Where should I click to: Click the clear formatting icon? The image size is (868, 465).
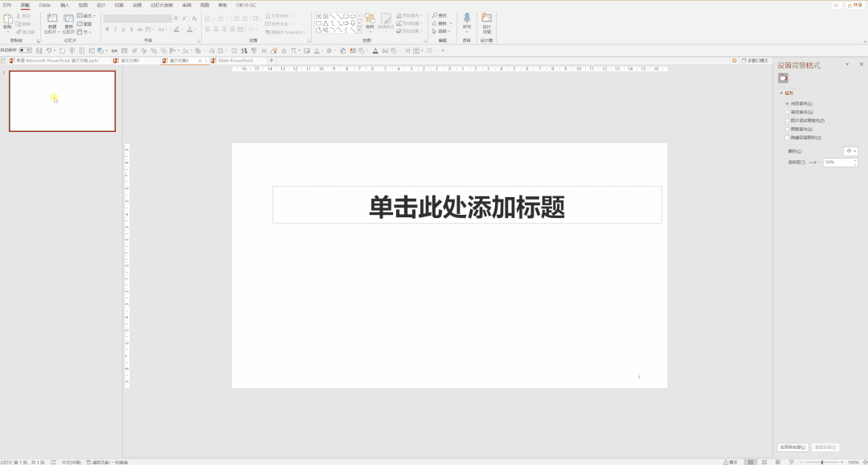click(x=194, y=19)
